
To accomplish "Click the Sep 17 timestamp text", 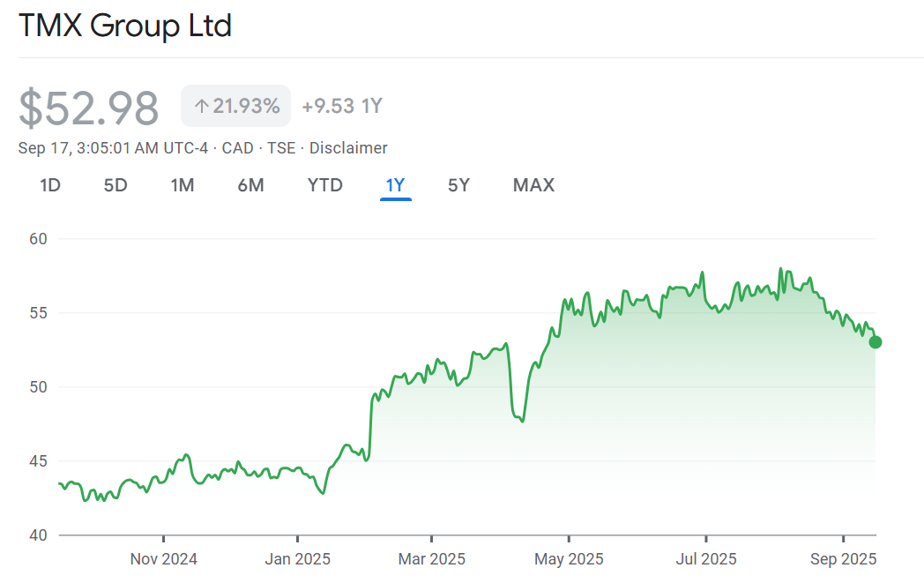I will coord(113,148).
